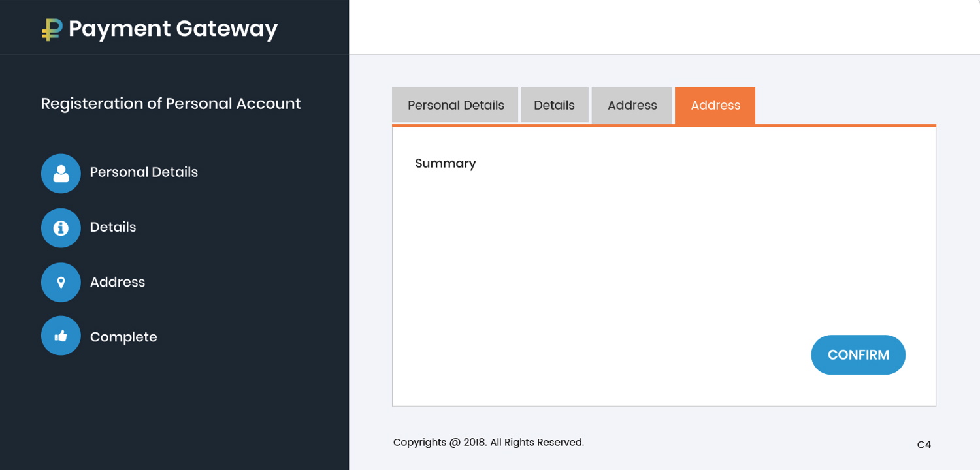Click the Copyrights 2018 footer text
The image size is (980, 470).
(488, 442)
